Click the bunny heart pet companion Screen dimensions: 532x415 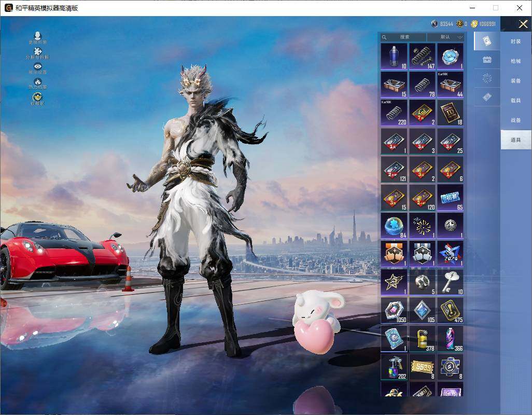tap(318, 321)
